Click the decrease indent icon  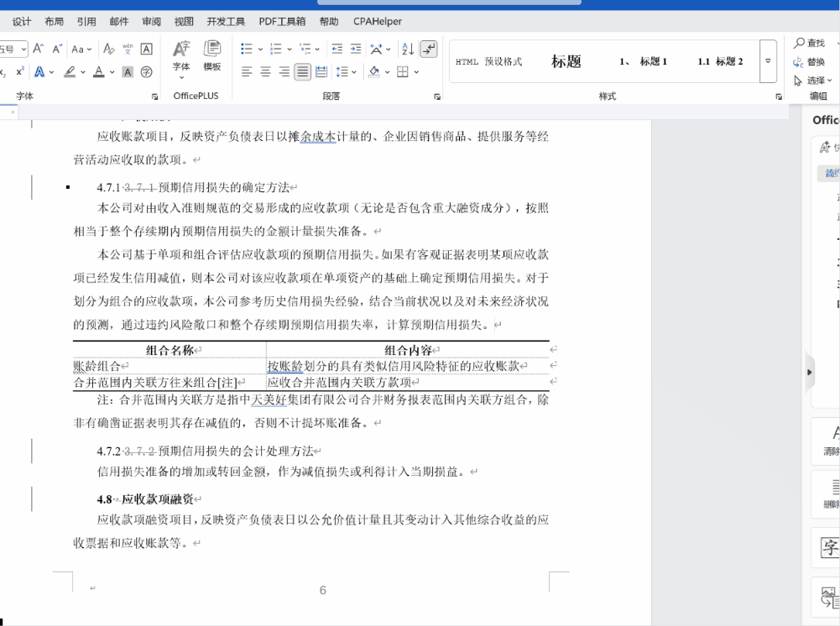(x=337, y=49)
